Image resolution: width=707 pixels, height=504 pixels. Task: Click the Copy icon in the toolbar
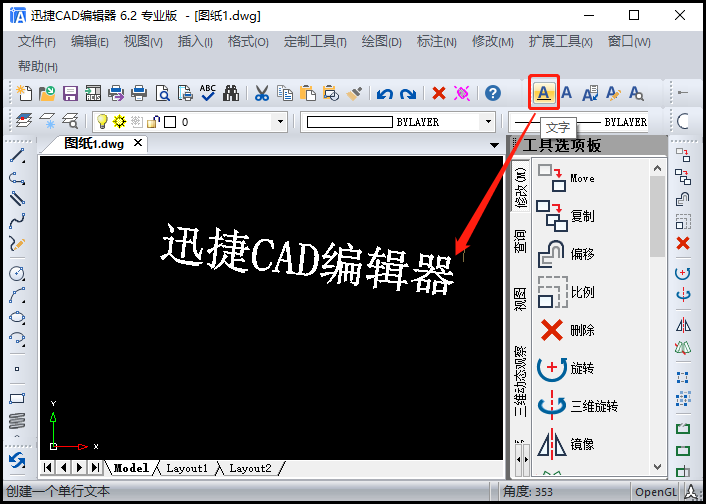click(x=285, y=93)
